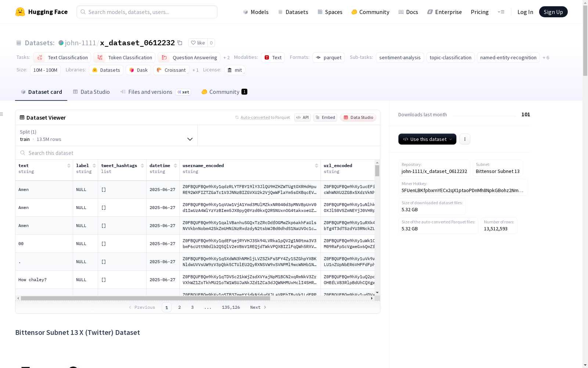
Task: Click the table vertical scrollbar thumb
Action: click(x=377, y=171)
